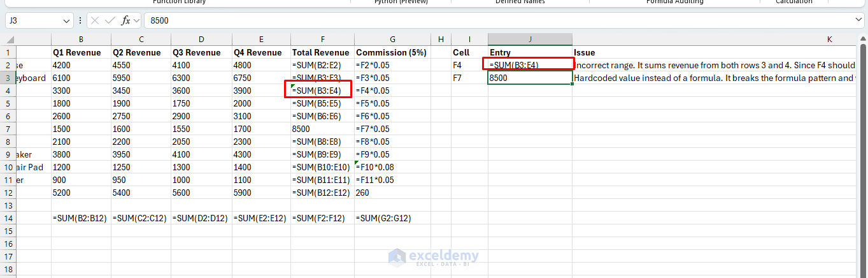Click the =SUM(G2:G12) total cell
Viewport: 868px width, 278px height.
(x=392, y=218)
